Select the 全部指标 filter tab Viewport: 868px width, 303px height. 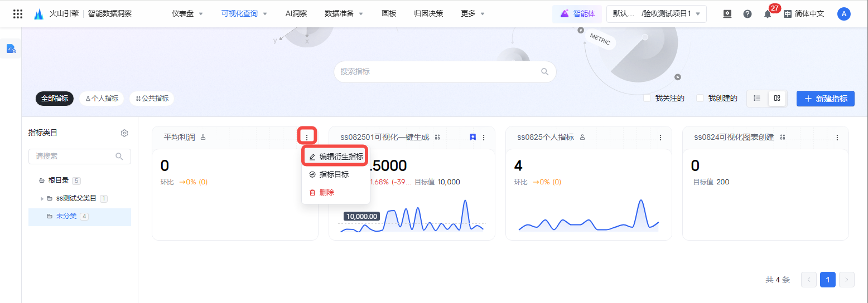55,99
